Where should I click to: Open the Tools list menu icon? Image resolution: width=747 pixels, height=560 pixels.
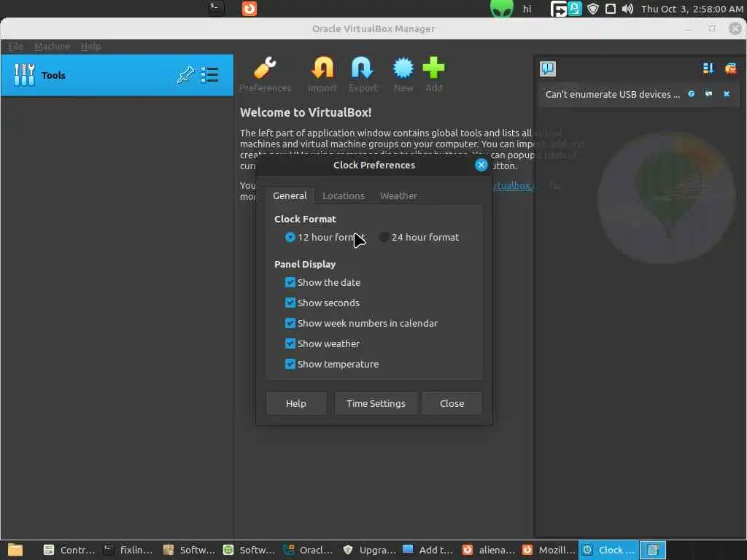coord(209,75)
